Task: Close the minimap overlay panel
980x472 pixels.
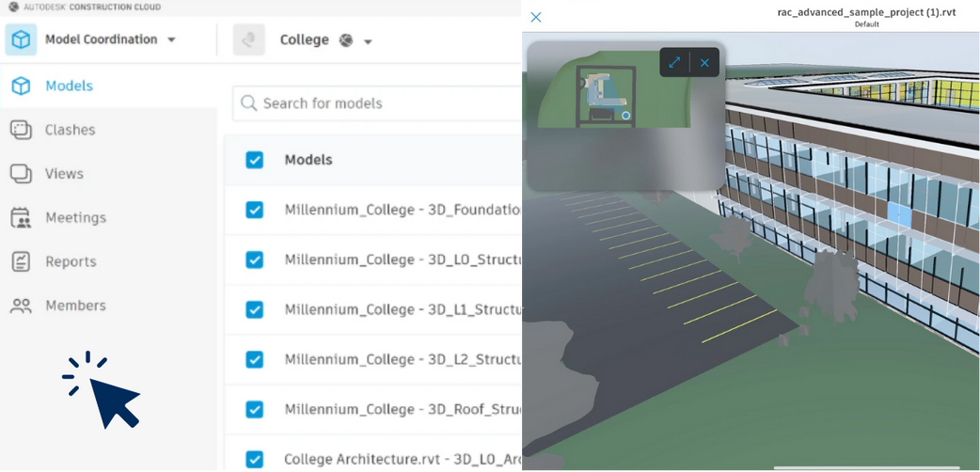Action: 704,62
